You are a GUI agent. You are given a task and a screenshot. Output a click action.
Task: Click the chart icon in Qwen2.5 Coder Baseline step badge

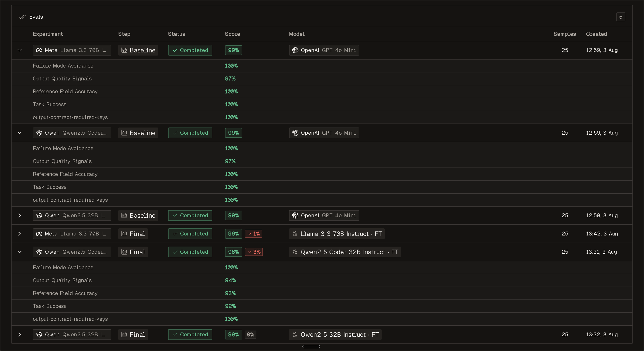[x=124, y=133]
